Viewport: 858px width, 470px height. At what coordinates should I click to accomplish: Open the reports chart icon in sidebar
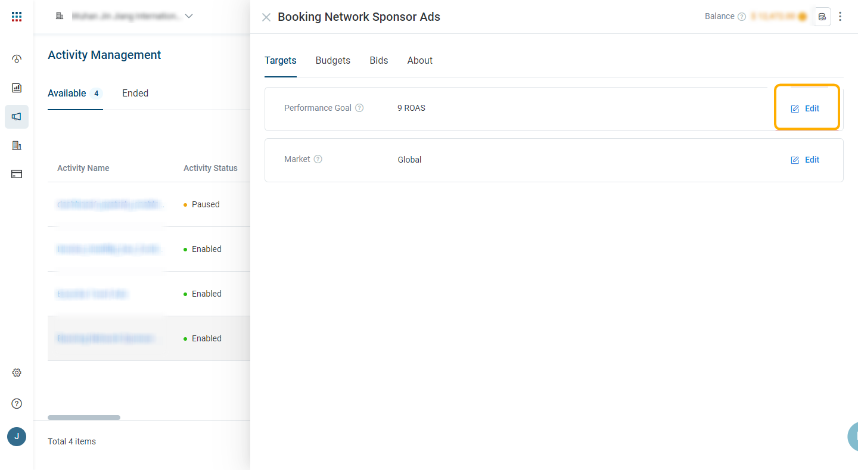[16, 88]
